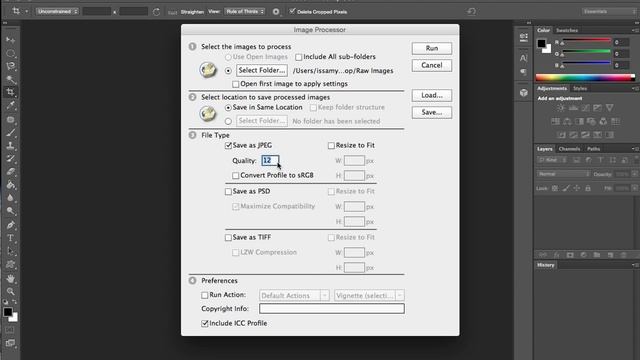Click the History panel tab

tap(546, 265)
